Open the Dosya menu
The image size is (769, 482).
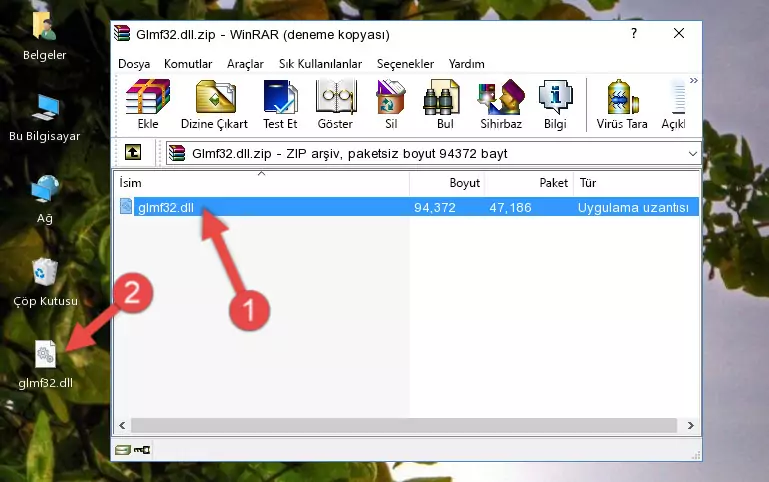[134, 64]
